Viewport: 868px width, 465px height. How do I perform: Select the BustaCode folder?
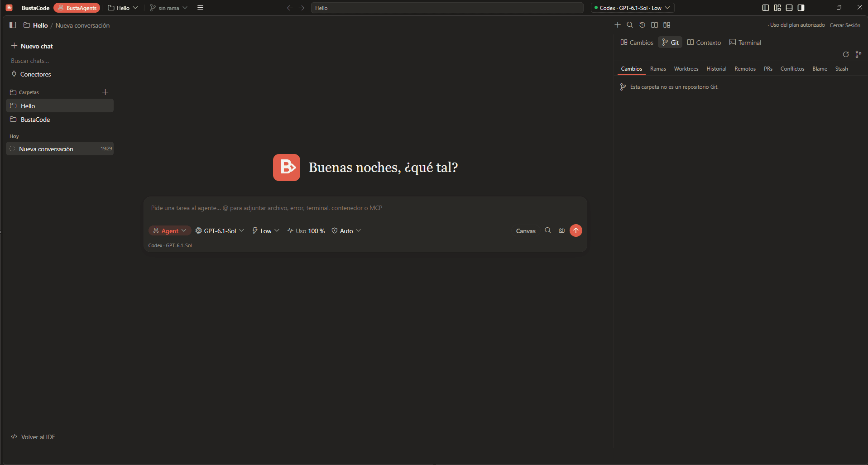click(x=60, y=120)
